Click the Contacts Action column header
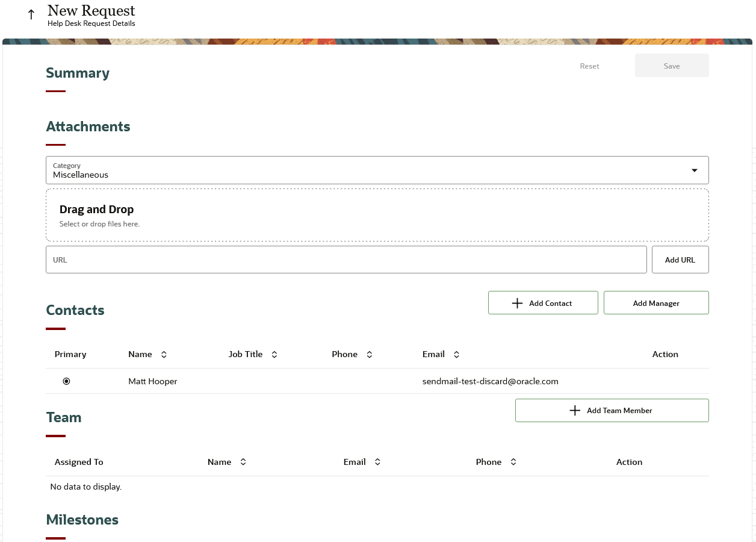The width and height of the screenshot is (756, 542). (665, 354)
